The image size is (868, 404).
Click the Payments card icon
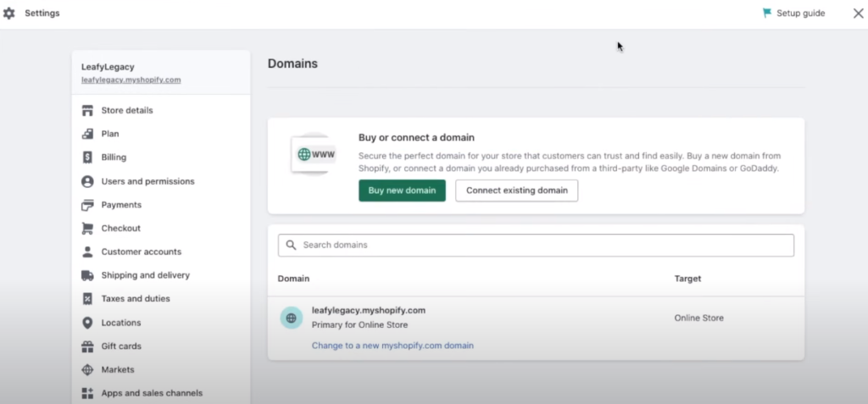click(x=87, y=205)
